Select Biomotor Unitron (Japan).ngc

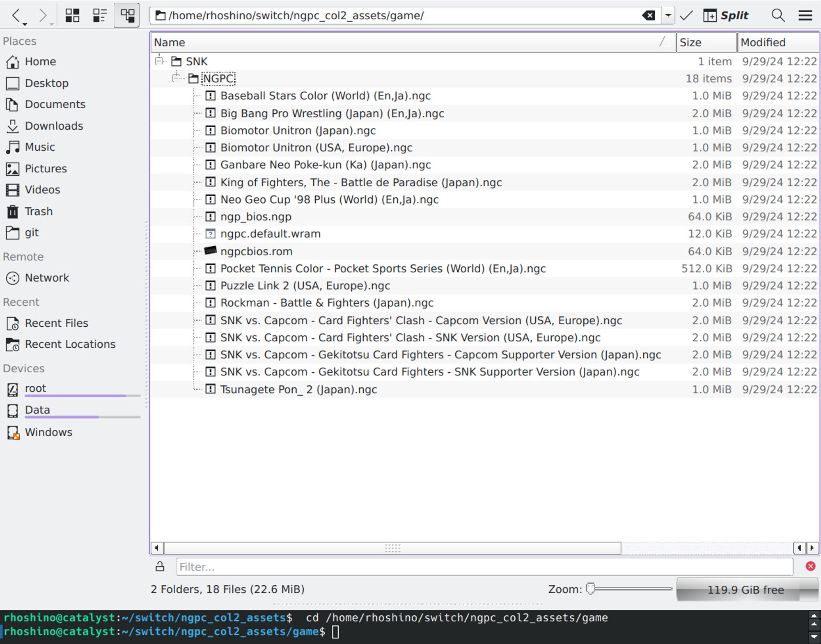(298, 131)
